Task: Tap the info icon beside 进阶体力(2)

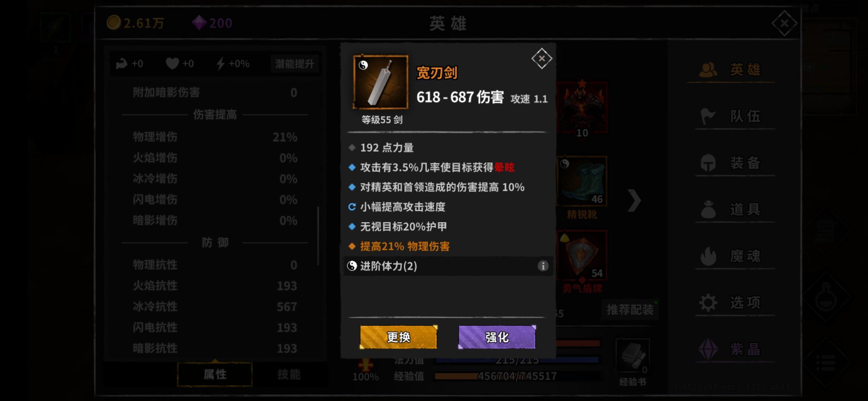Action: [x=543, y=266]
